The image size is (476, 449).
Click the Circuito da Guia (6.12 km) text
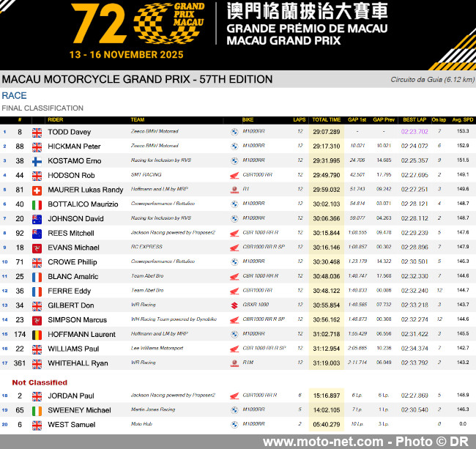[432, 80]
